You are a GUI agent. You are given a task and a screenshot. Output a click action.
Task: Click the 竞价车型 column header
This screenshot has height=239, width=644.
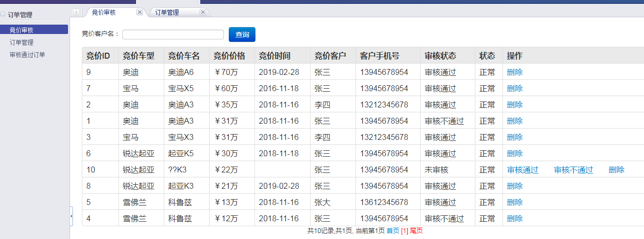click(x=141, y=56)
